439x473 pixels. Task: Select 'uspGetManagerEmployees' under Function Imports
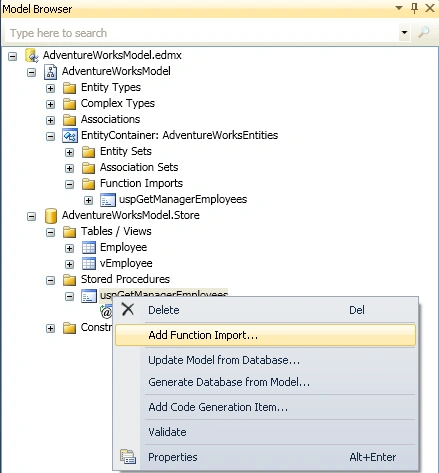point(183,199)
